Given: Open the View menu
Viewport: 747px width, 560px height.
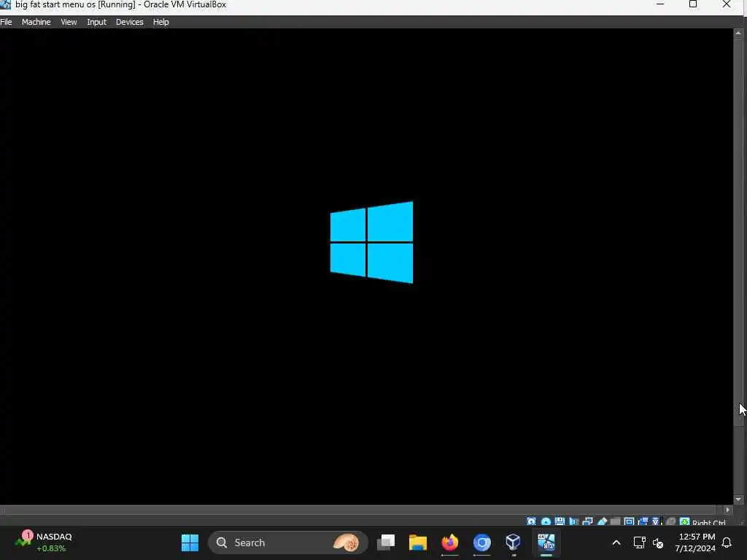Looking at the screenshot, I should pyautogui.click(x=69, y=22).
